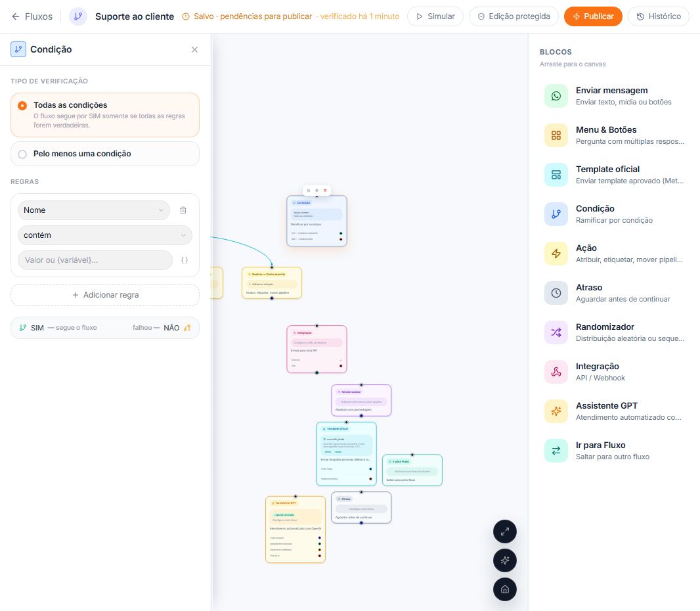Image resolution: width=700 pixels, height=611 pixels.
Task: Click the Enviar mensagem WhatsApp block icon
Action: click(x=556, y=96)
